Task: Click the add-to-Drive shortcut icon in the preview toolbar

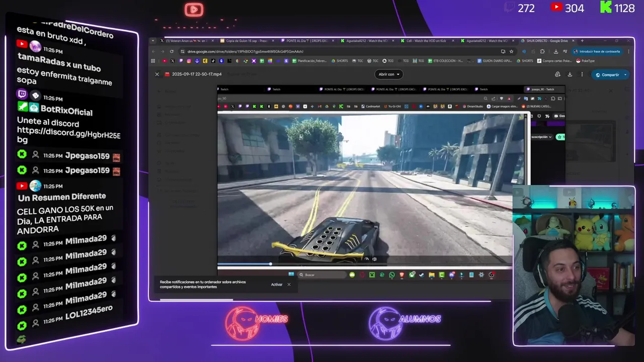Action: (557, 74)
